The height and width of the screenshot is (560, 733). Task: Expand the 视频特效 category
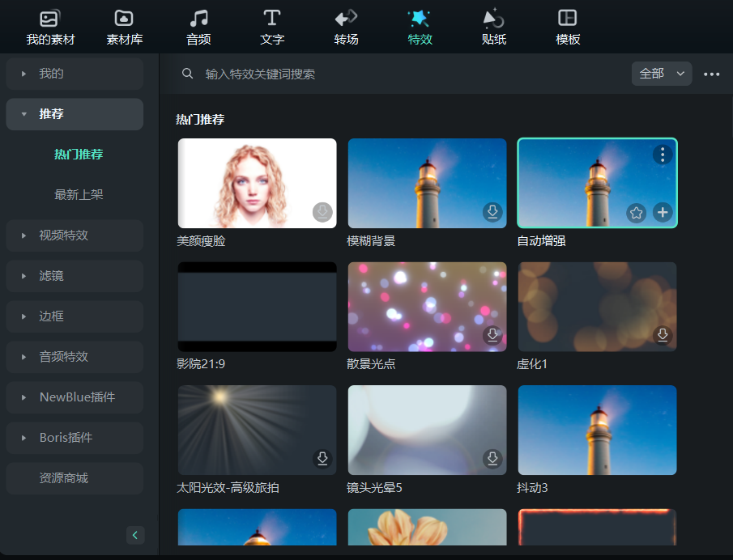[x=75, y=235]
